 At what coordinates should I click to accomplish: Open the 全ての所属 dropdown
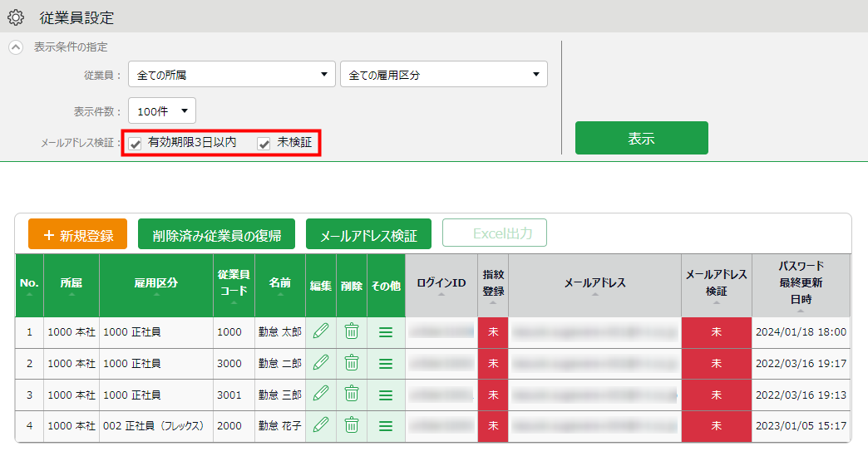[x=232, y=74]
